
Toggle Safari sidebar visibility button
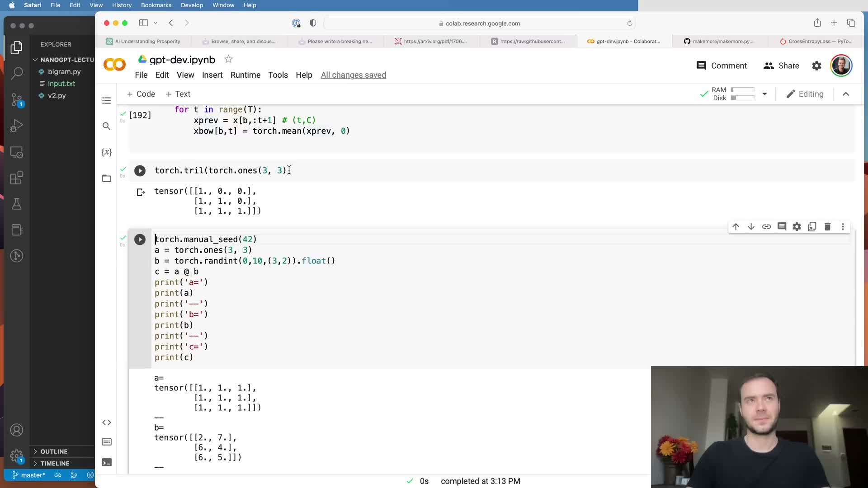tap(144, 23)
